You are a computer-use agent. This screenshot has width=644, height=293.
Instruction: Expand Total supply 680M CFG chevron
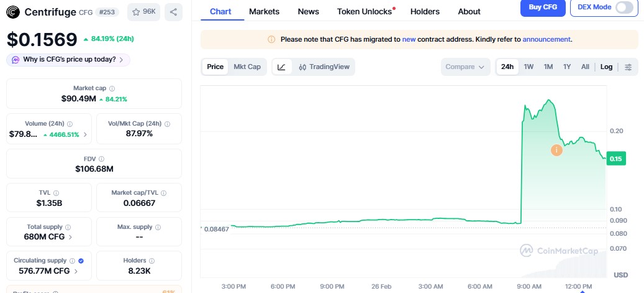[71, 237]
